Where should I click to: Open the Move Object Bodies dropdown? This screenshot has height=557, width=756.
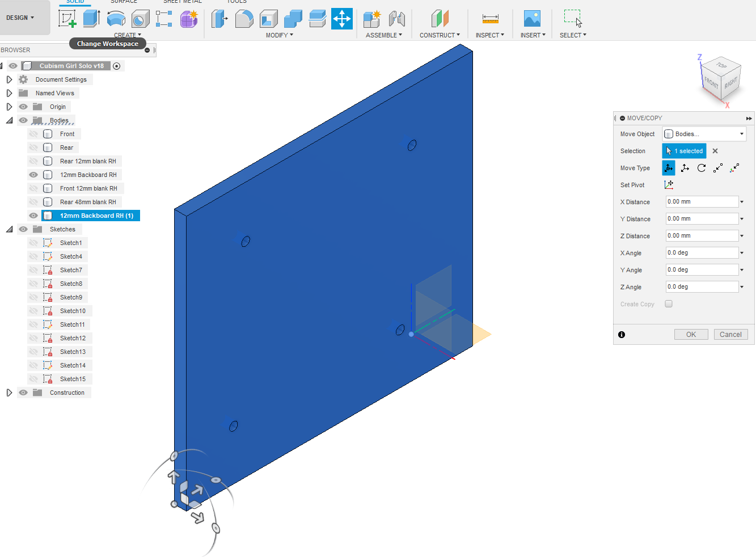704,134
